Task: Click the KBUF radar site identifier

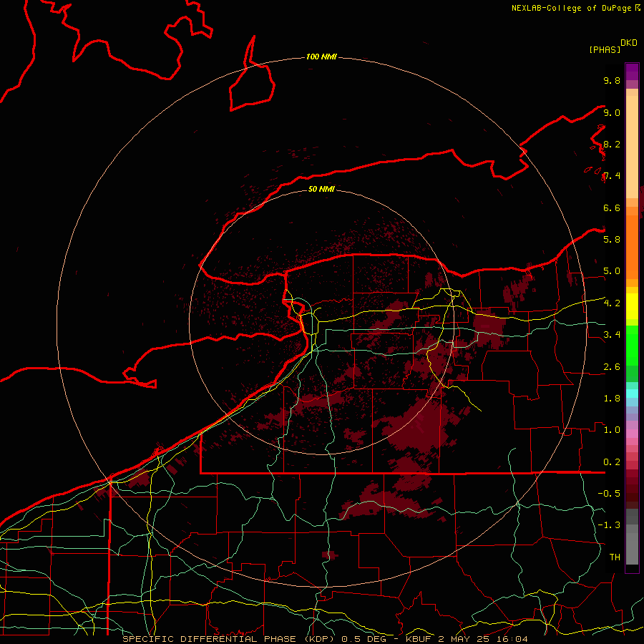Action: pyautogui.click(x=419, y=639)
